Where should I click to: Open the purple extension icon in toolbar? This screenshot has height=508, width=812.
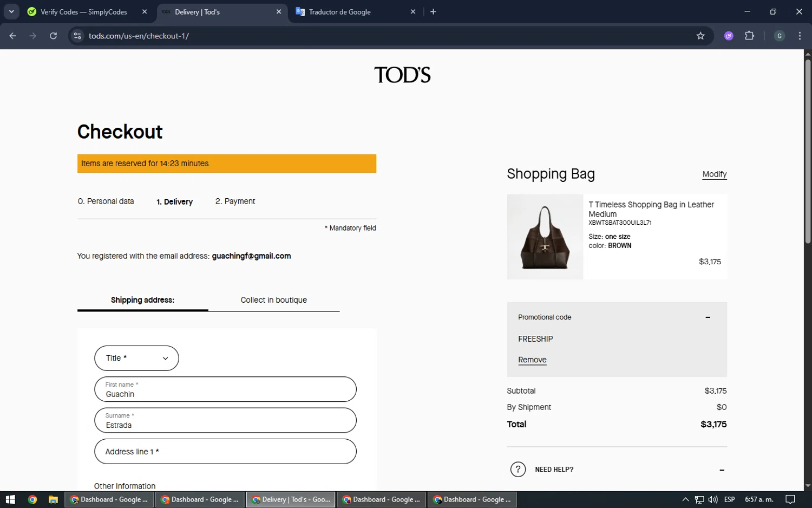coord(729,36)
